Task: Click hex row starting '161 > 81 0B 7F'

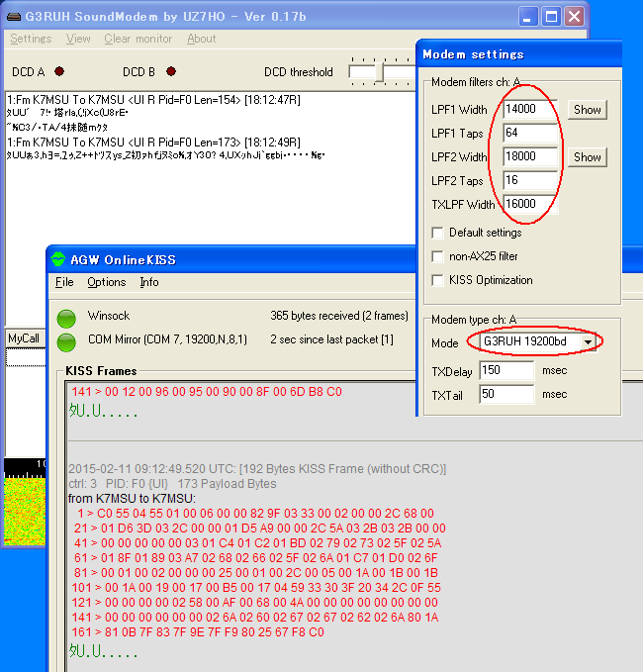Action: coord(198,632)
